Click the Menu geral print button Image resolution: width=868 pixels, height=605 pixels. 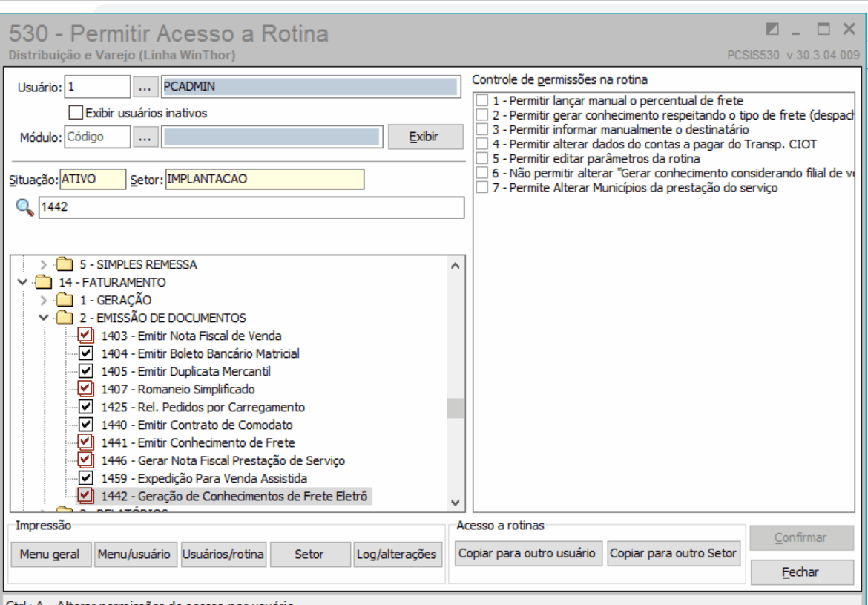(x=51, y=554)
